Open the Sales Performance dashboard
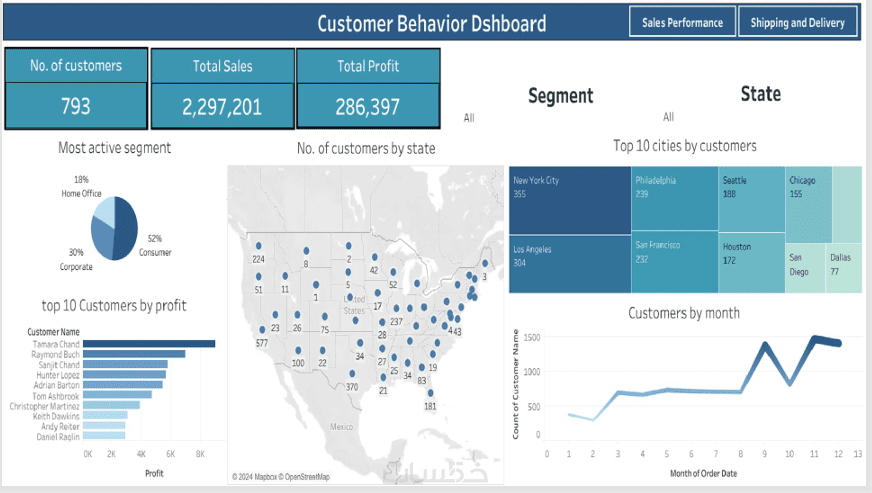 click(682, 22)
